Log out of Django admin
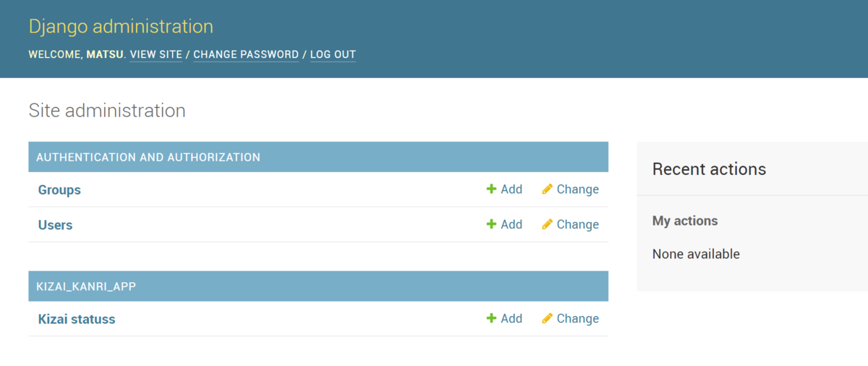Screen dimensions: 868x366 (333, 54)
